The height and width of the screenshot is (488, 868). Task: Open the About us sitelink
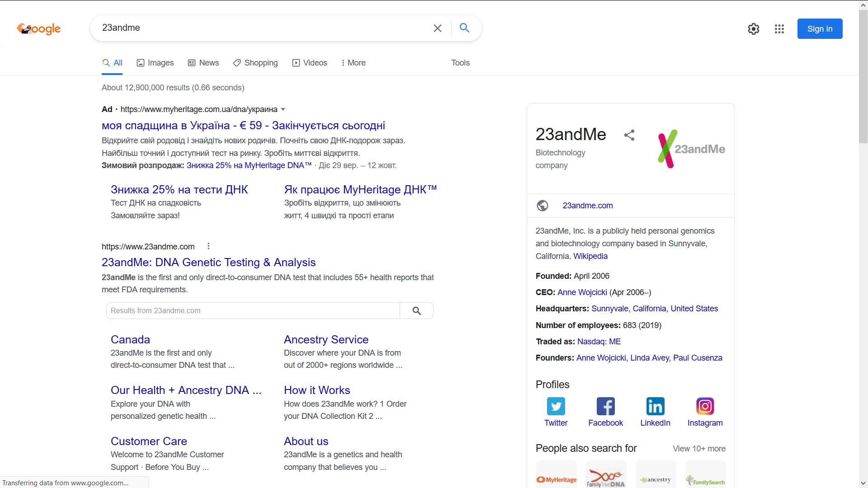(306, 441)
